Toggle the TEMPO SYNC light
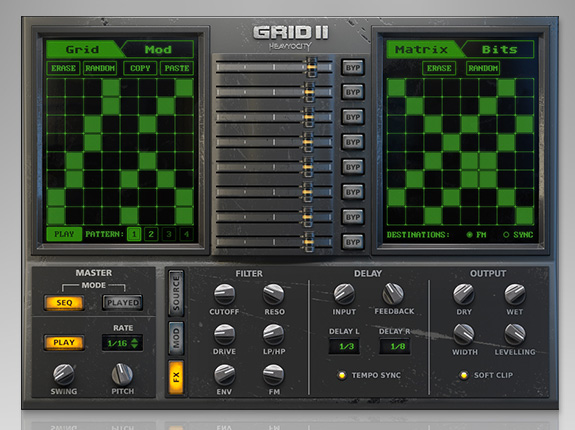575x430 pixels. (x=342, y=375)
